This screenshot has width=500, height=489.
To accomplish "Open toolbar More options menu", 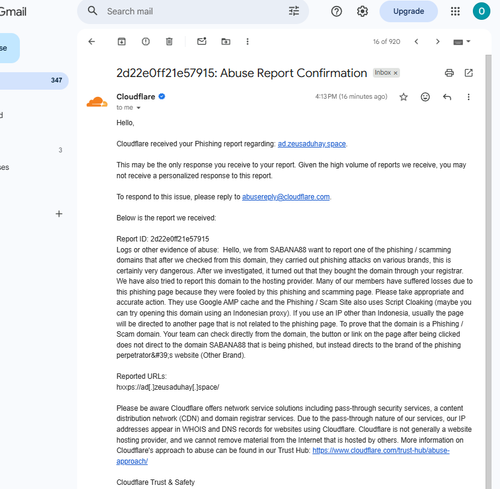I will click(x=247, y=41).
